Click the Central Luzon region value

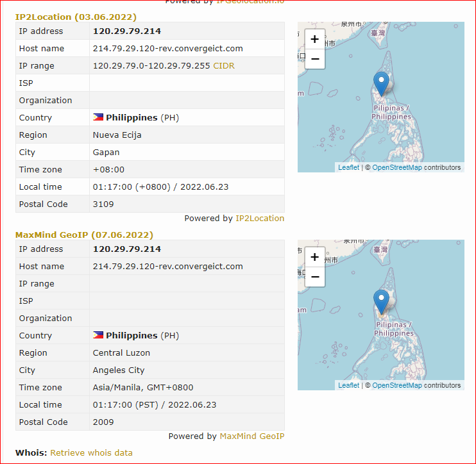pyautogui.click(x=121, y=352)
